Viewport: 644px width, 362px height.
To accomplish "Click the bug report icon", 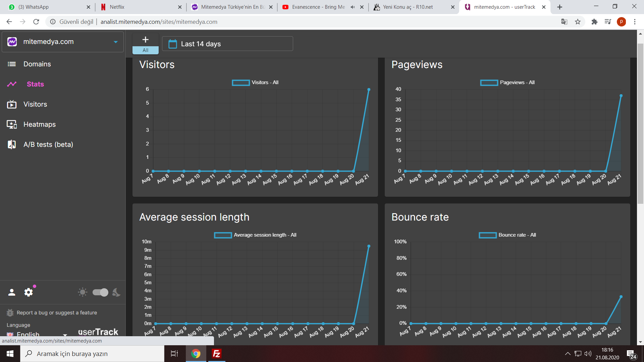I will (x=10, y=313).
